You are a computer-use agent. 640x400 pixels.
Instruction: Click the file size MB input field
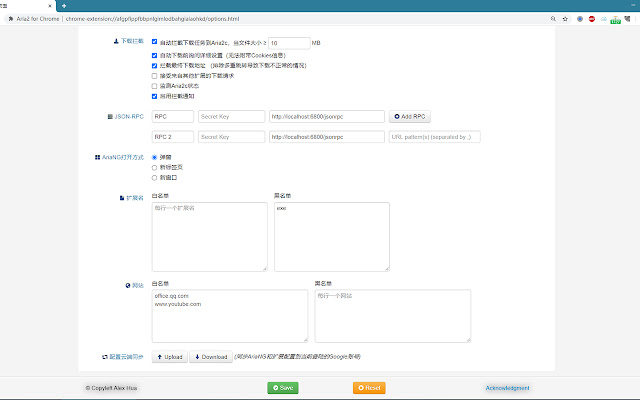pyautogui.click(x=289, y=43)
